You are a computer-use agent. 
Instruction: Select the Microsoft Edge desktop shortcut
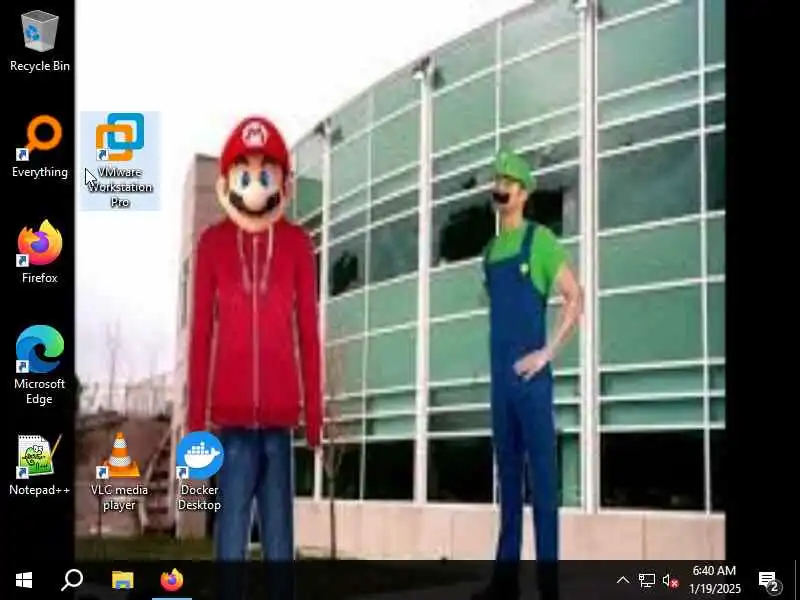pos(40,365)
